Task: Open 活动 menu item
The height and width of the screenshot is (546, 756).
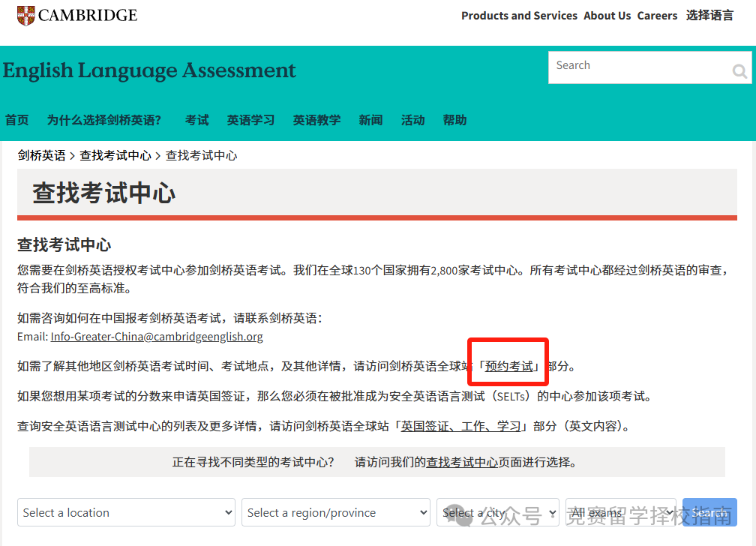Action: point(412,120)
